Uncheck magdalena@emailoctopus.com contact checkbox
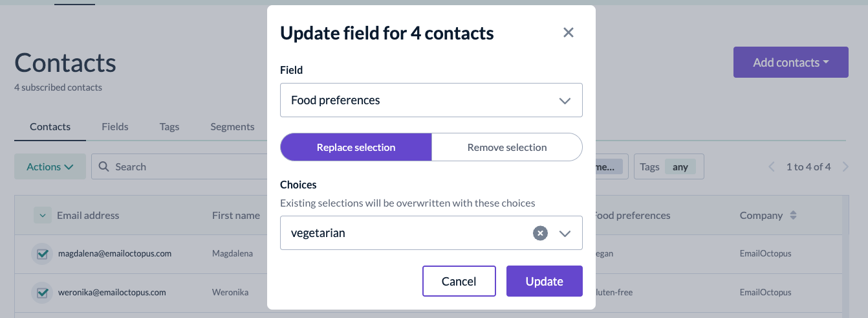 coord(43,254)
